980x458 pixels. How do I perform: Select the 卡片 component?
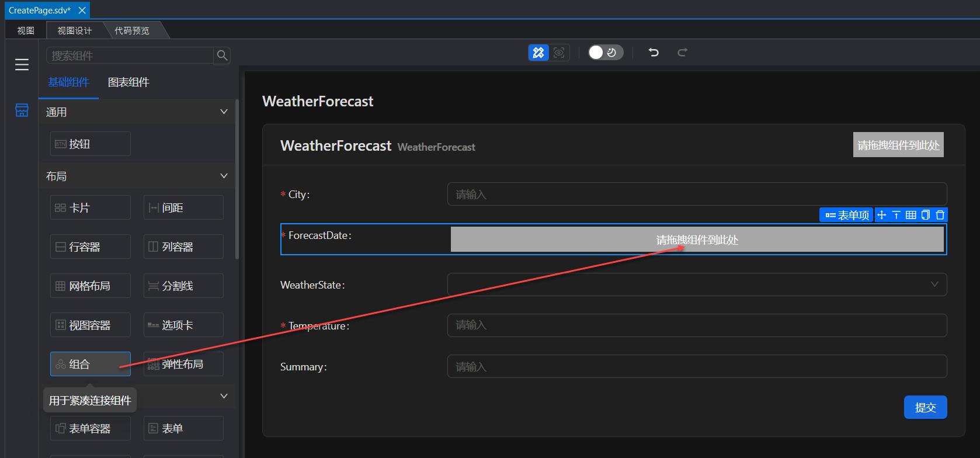[x=91, y=207]
